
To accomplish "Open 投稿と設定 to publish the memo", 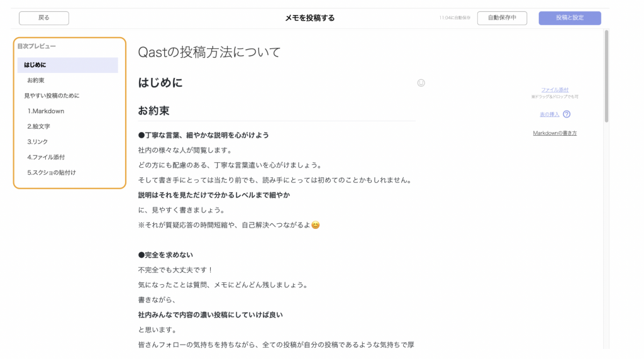I will click(x=569, y=18).
